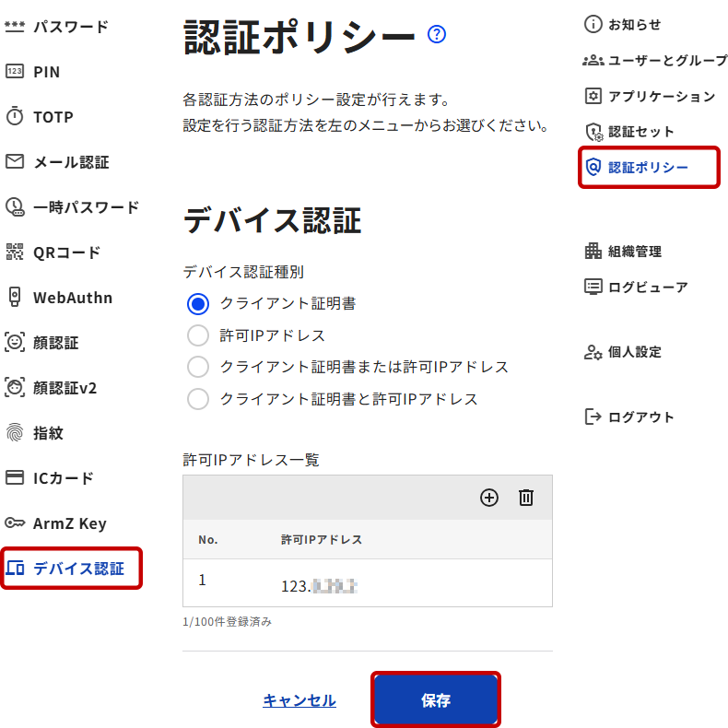Open お知らせ notifications icon
The height and width of the screenshot is (728, 728).
pos(594,24)
